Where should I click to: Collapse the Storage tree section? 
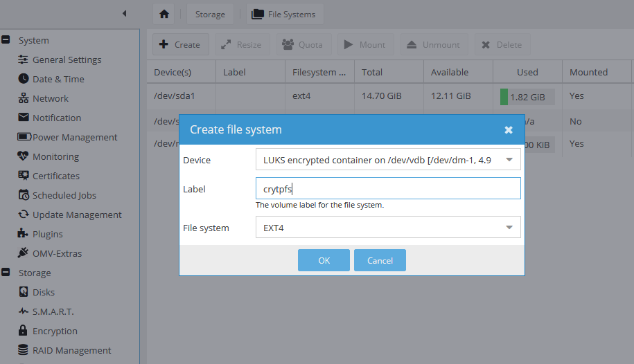click(x=6, y=273)
